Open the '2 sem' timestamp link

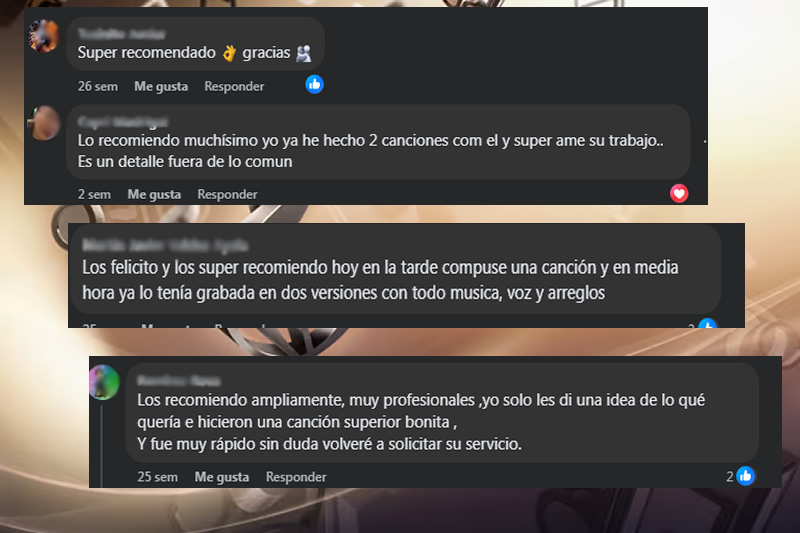(94, 195)
